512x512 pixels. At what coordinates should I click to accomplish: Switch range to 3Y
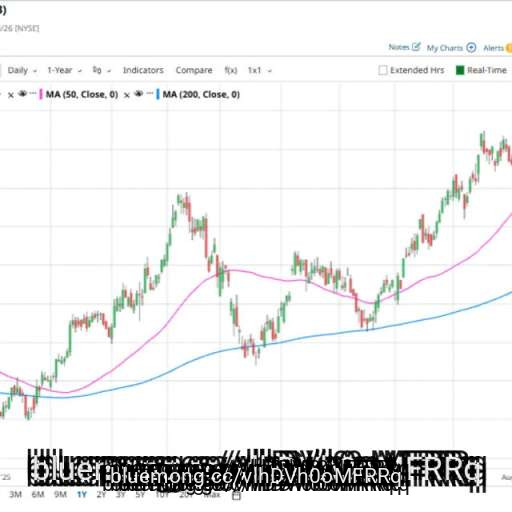pos(121,494)
